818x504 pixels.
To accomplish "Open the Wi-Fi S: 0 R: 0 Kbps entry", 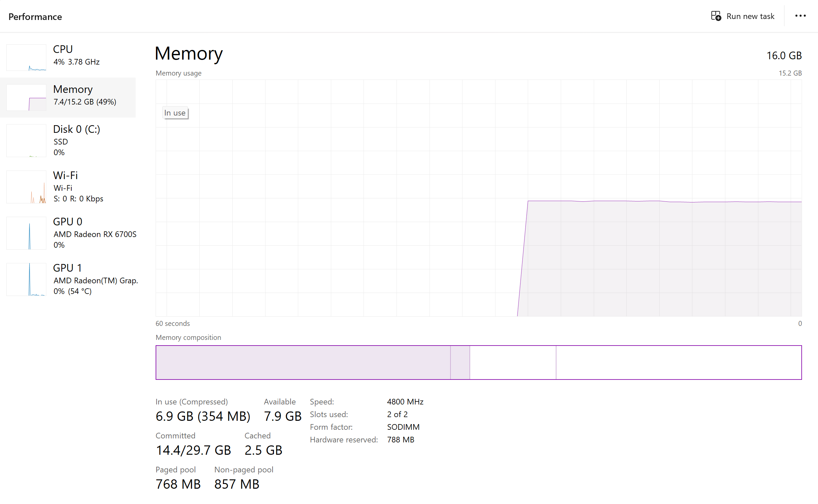I will click(x=68, y=187).
